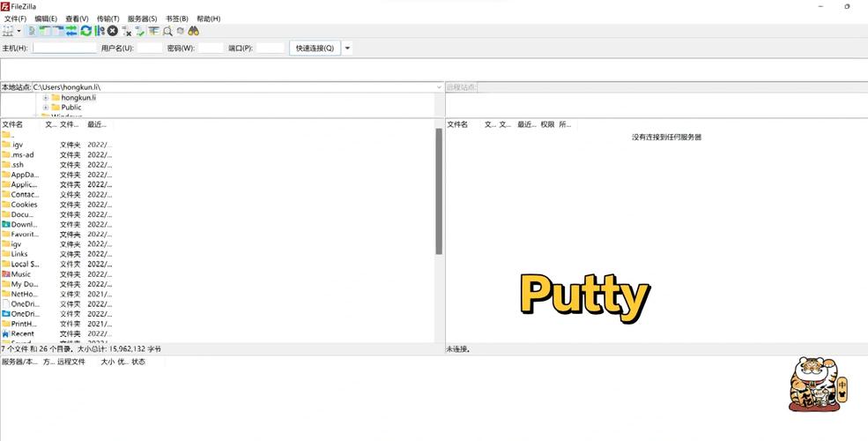
Task: Focus the 主机(H) host field
Action: [64, 49]
